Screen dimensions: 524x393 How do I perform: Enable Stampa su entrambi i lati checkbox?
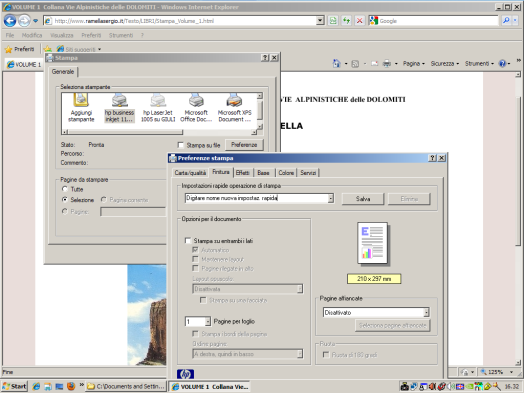[188, 241]
